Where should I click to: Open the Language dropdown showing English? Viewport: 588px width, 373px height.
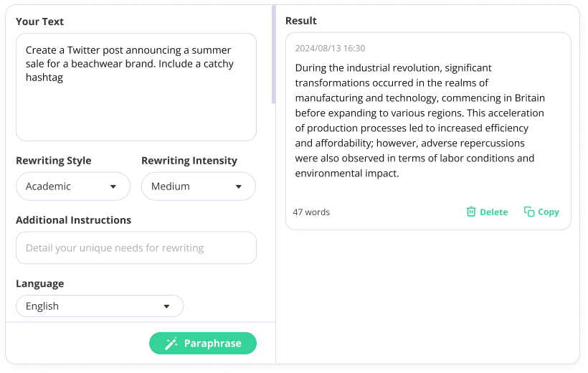100,306
